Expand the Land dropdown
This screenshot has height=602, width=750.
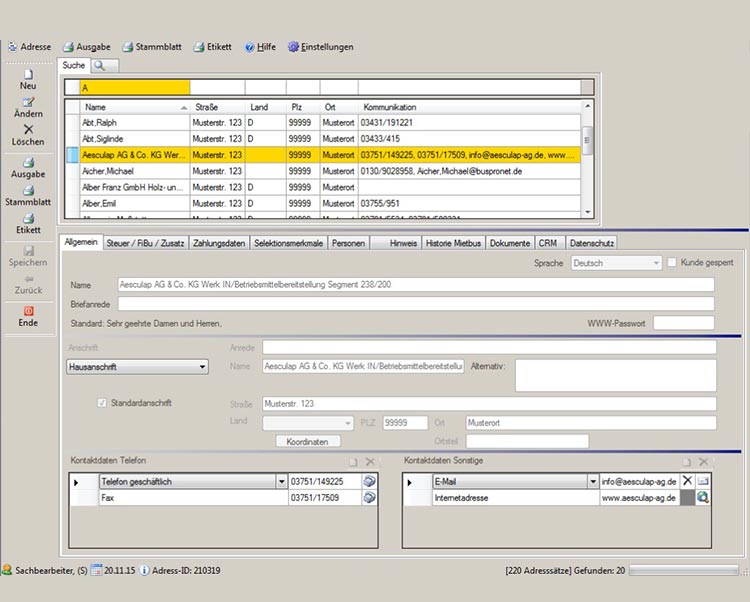(x=347, y=423)
